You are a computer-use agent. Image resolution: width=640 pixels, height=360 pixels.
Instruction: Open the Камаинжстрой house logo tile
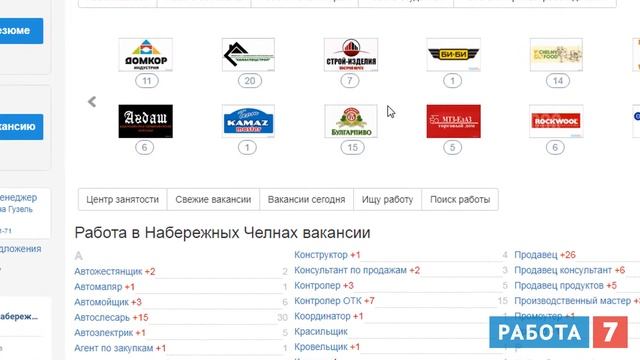pos(248,55)
